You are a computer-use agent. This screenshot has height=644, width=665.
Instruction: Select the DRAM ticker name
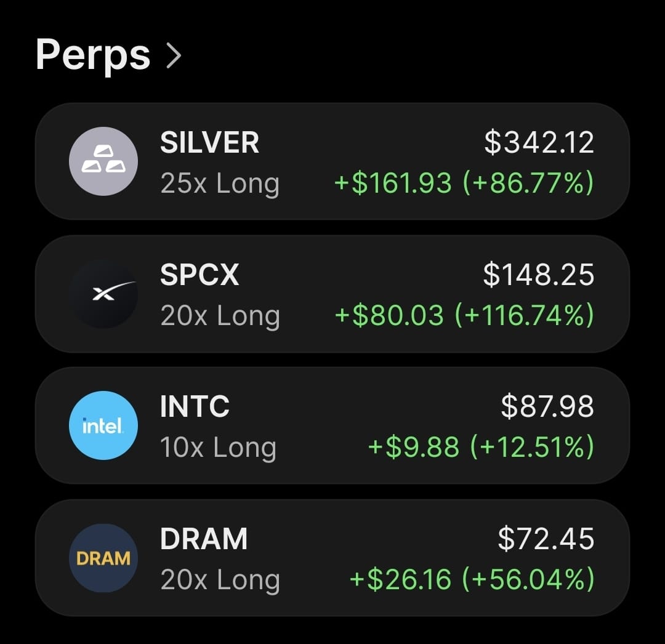[204, 539]
